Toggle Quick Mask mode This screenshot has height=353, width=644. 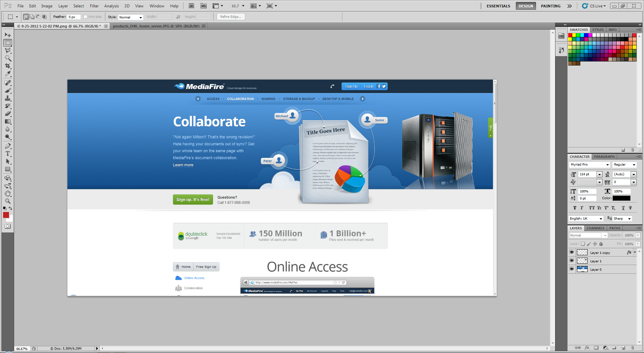coord(8,226)
